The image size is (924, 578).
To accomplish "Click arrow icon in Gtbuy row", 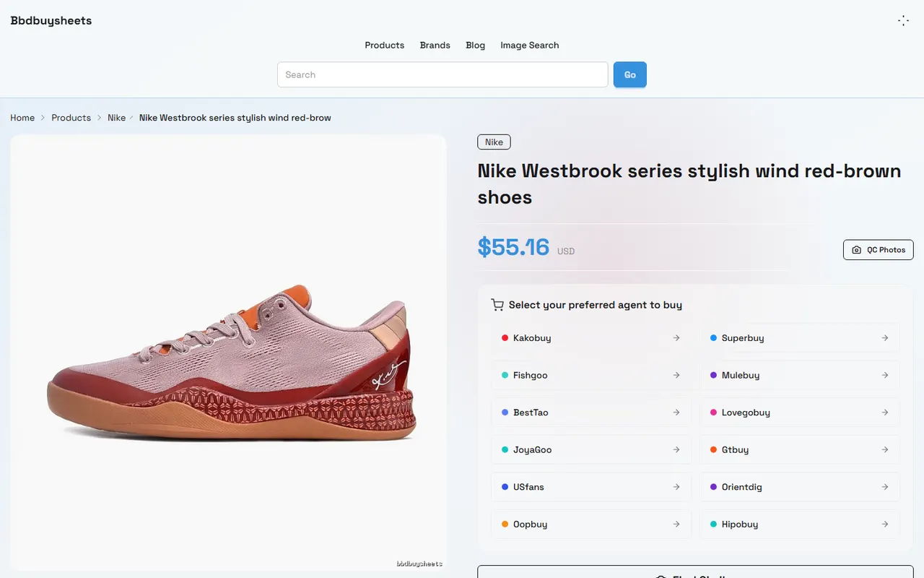I will pos(885,449).
